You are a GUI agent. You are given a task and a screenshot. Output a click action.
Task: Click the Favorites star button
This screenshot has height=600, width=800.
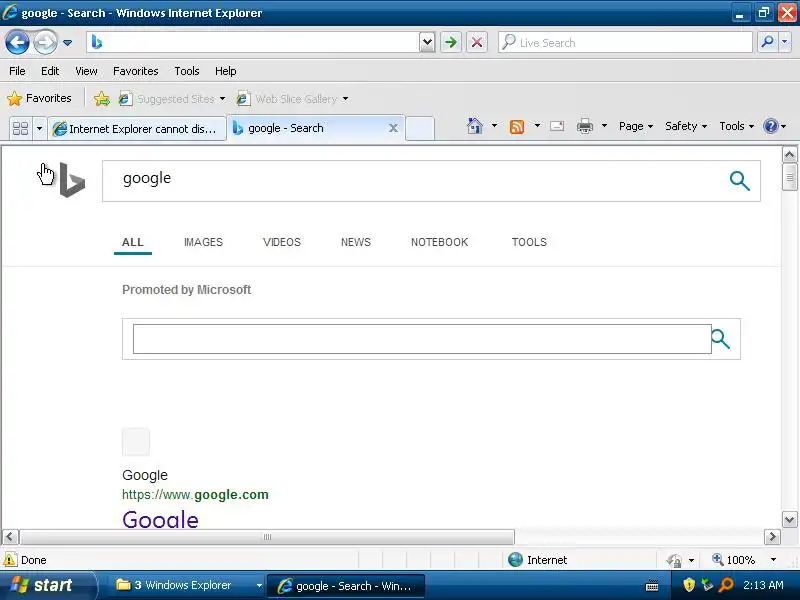[x=39, y=98]
